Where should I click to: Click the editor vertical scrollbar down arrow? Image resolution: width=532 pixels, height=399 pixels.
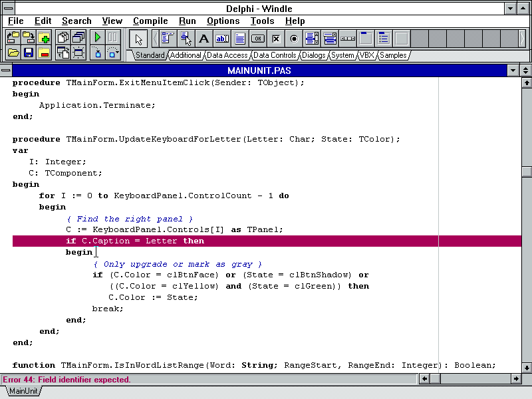(527, 368)
